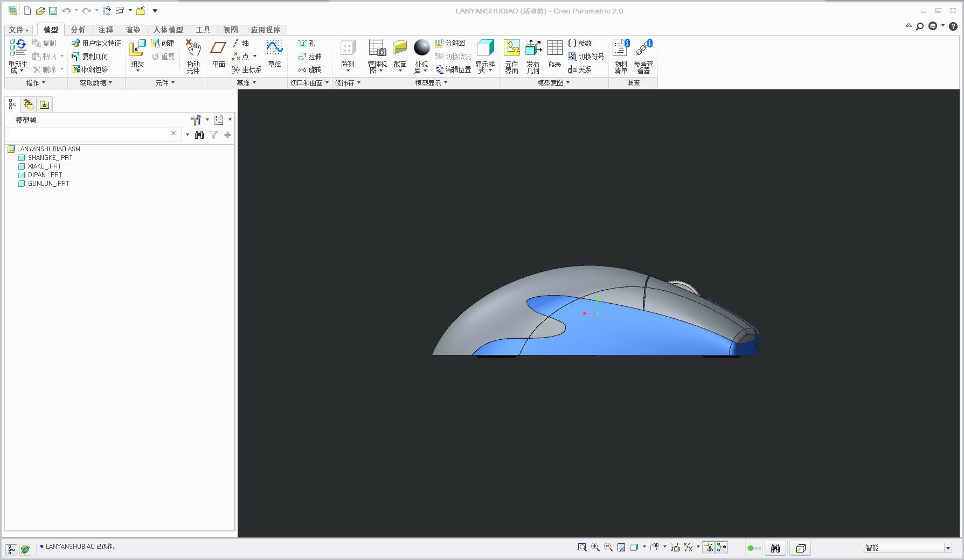Click Edit Position (编辑位置)
Viewport: 964px width, 560px height.
tap(453, 69)
